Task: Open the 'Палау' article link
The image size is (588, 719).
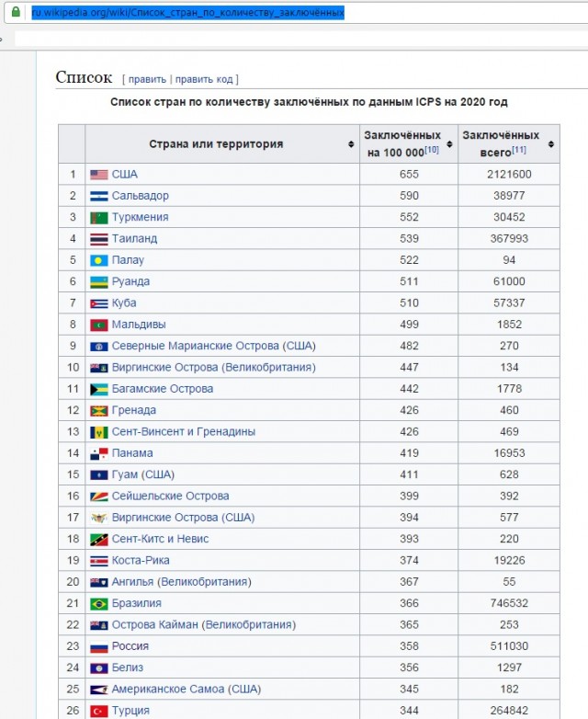Action: [129, 260]
